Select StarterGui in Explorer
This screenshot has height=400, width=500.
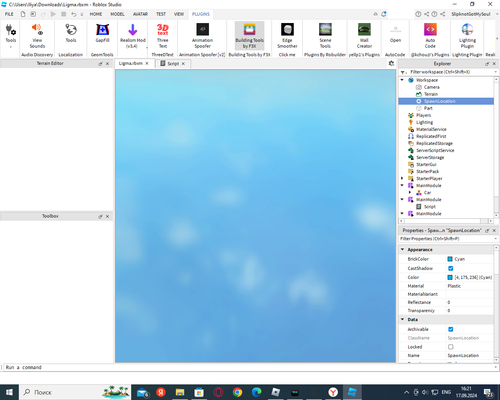(426, 164)
